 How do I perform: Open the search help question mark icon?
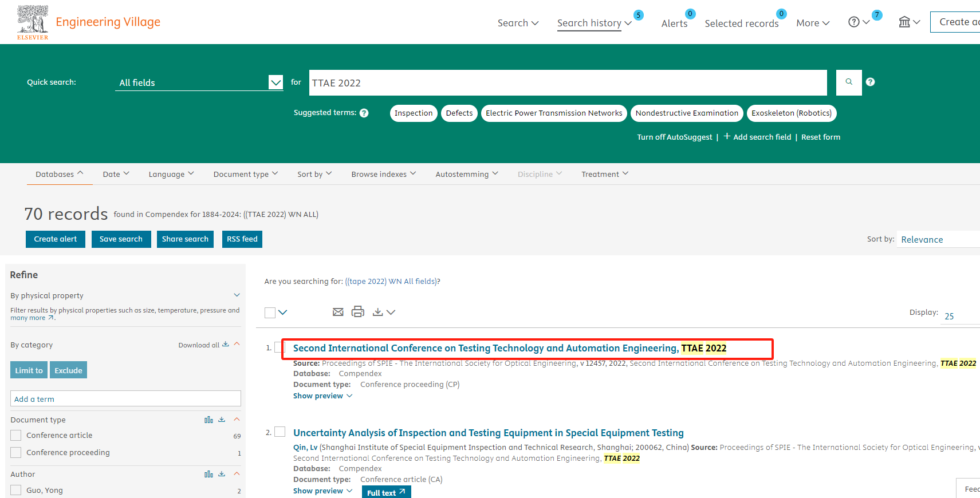[x=870, y=82]
